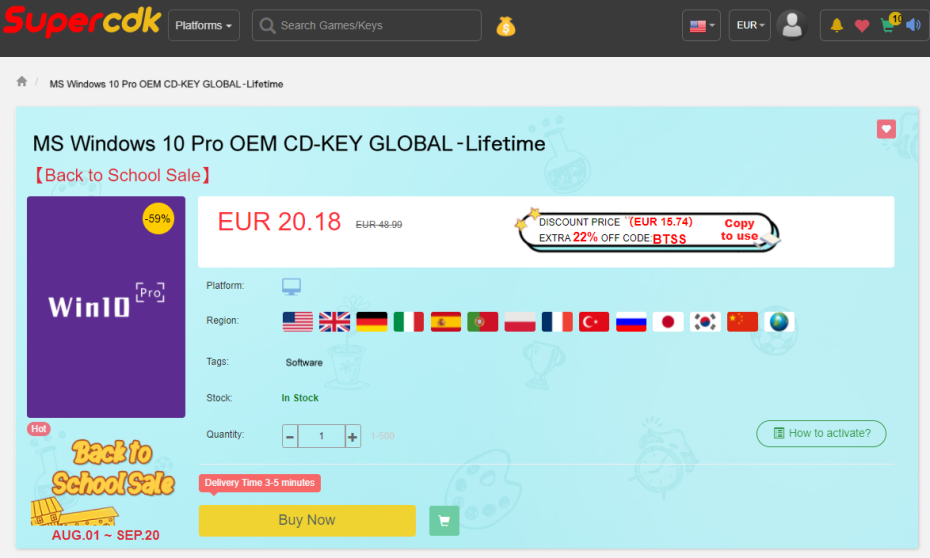Click the EUR 20.18 price text
Screen dimensions: 930x558
coord(279,222)
